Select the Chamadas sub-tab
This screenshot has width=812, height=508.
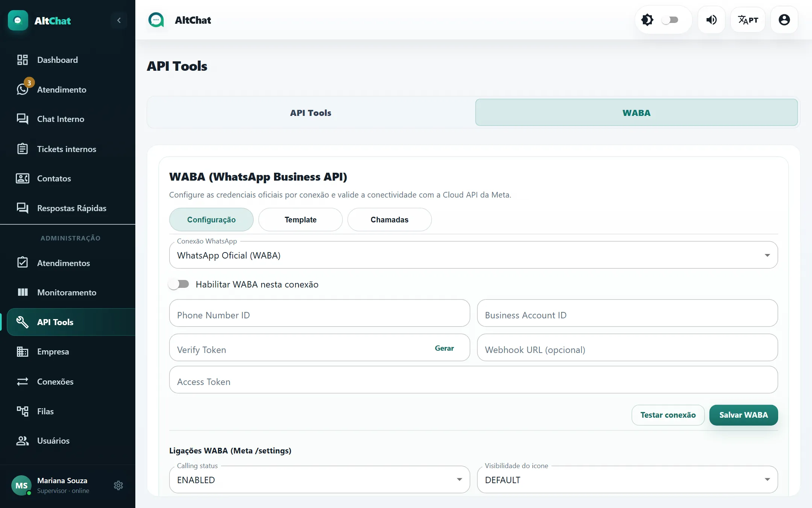pyautogui.click(x=389, y=220)
